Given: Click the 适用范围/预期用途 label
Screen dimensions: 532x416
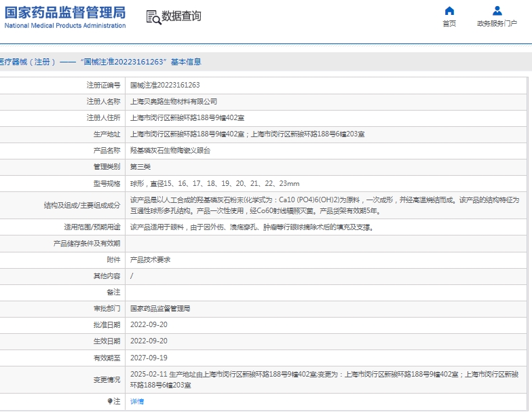Looking at the screenshot, I should [92, 227].
